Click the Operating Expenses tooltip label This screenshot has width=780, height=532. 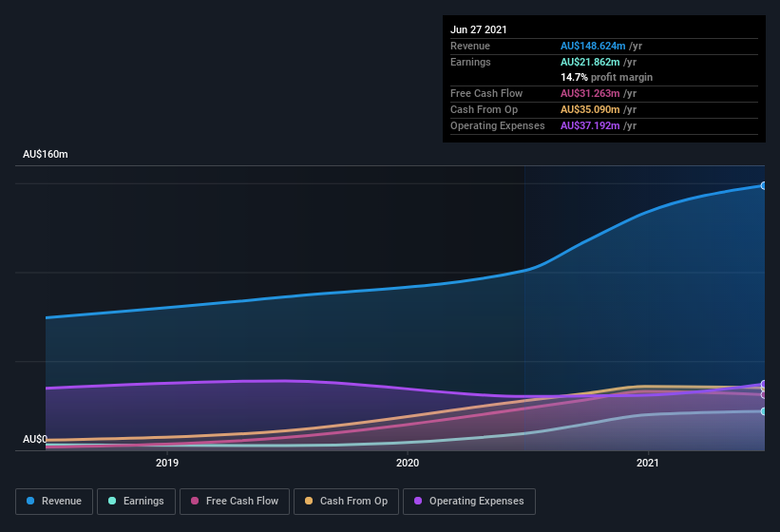498,125
